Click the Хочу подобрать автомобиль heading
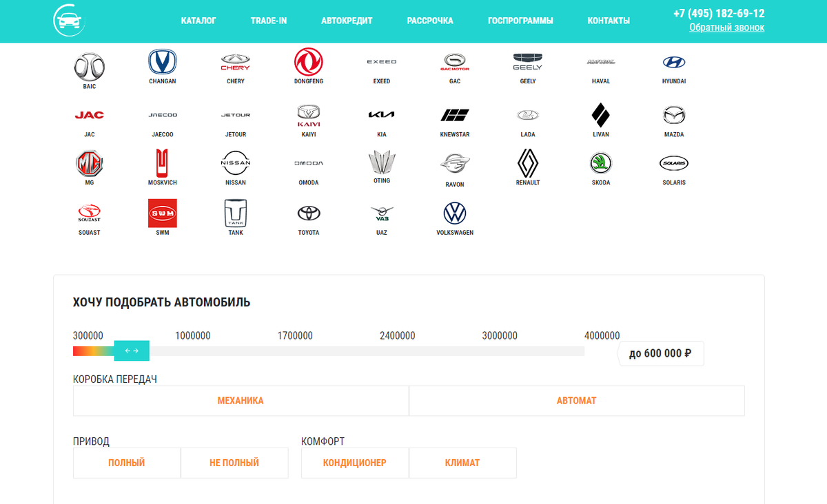 162,302
